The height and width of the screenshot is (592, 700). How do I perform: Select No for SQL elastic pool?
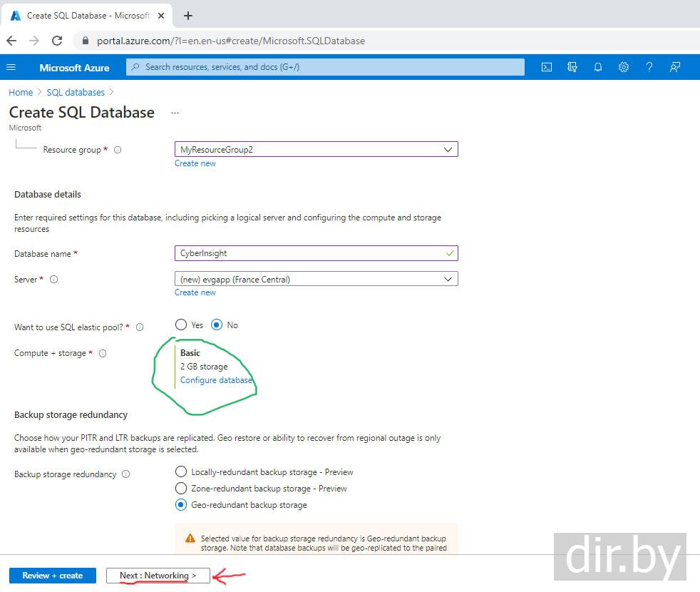(217, 325)
